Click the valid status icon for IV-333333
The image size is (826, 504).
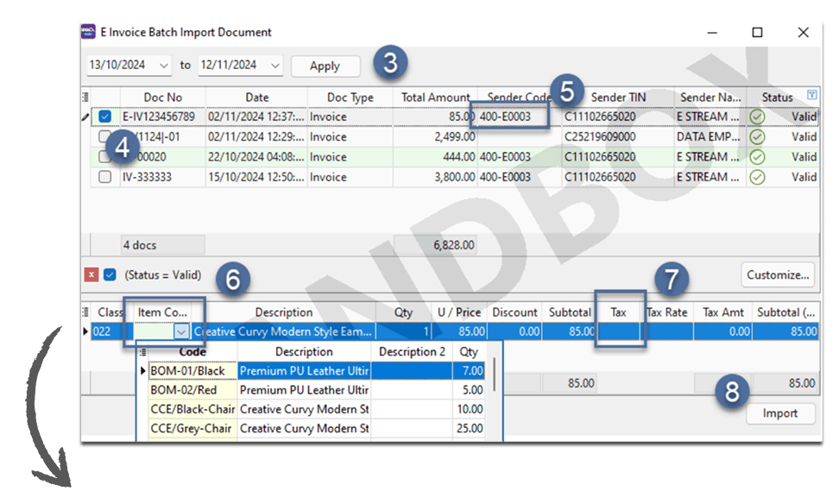click(757, 177)
